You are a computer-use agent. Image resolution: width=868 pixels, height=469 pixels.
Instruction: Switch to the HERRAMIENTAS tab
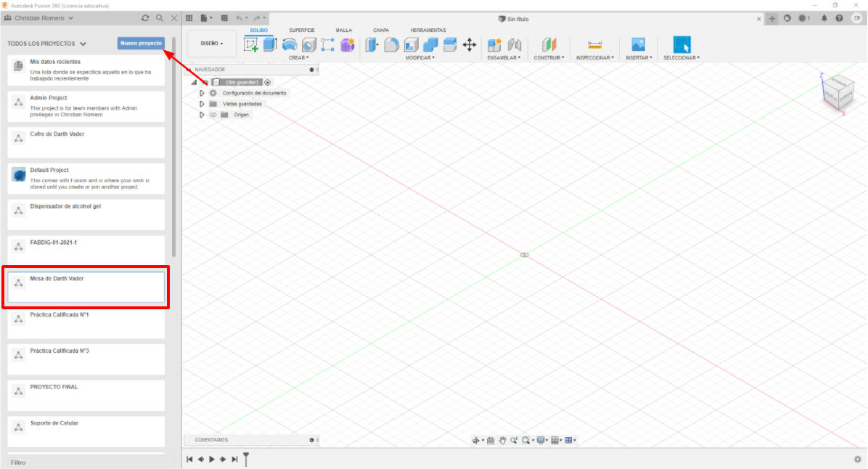[x=428, y=30]
